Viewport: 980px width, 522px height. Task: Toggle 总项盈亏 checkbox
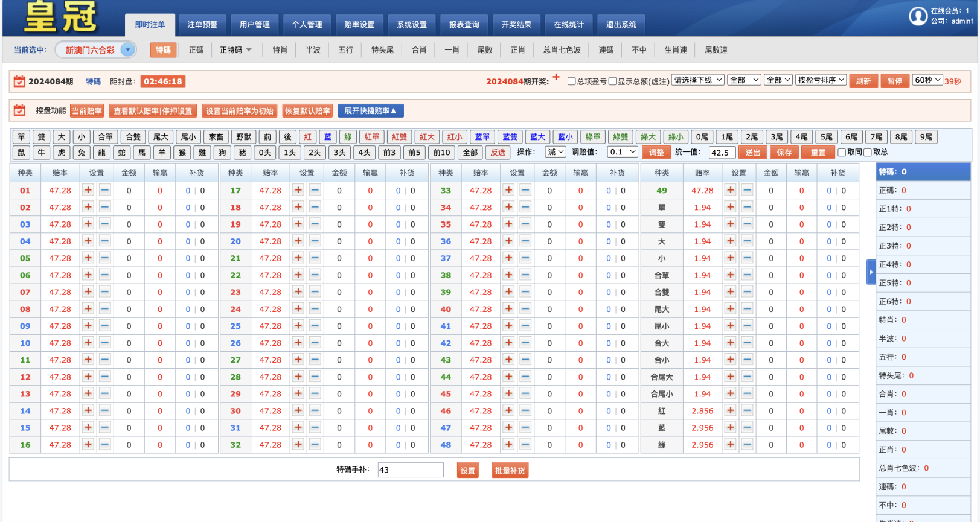571,81
